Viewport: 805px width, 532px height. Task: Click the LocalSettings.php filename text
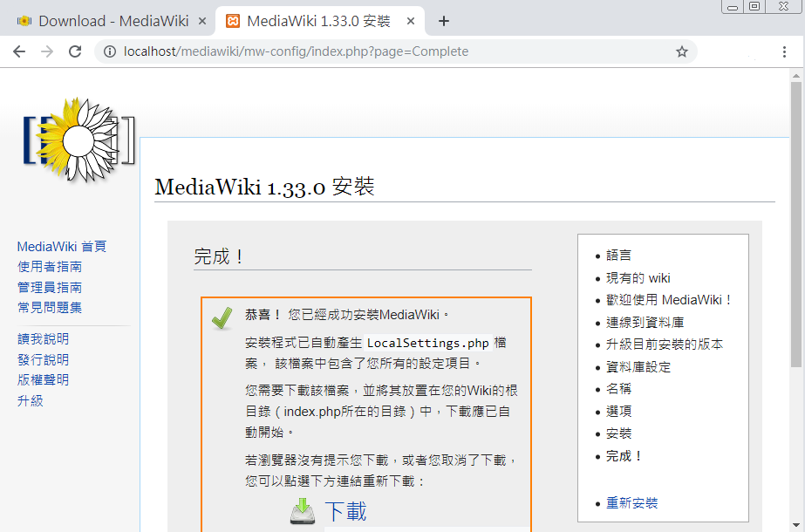pos(427,343)
